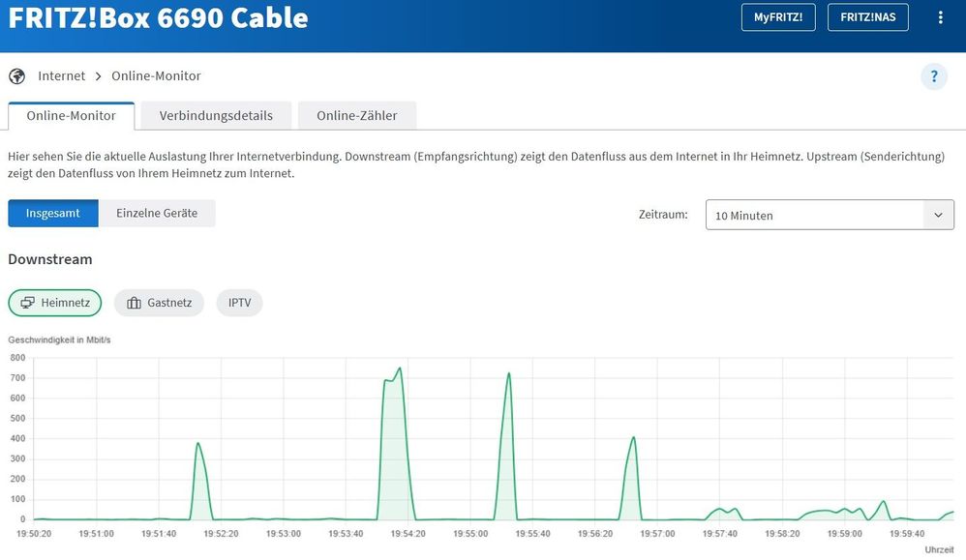Open the FRITZ!NAS button
The height and width of the screenshot is (560, 966).
tap(867, 17)
